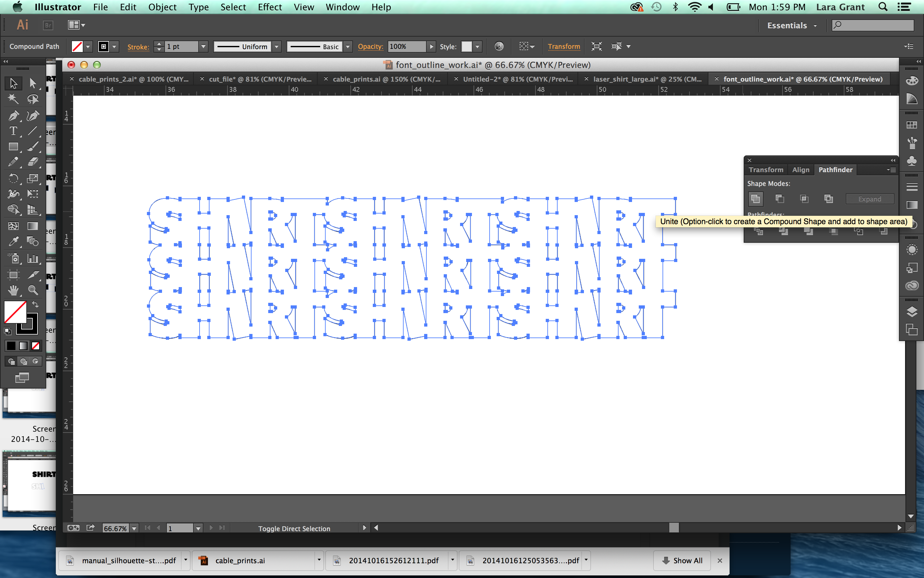Viewport: 924px width, 578px height.
Task: Click Show All in downloads bar
Action: pyautogui.click(x=682, y=560)
